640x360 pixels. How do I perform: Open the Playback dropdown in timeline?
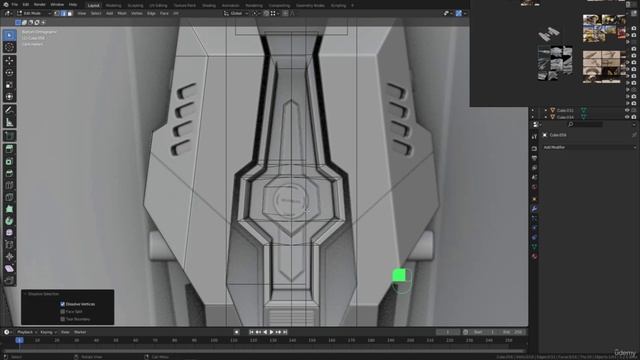coord(27,332)
